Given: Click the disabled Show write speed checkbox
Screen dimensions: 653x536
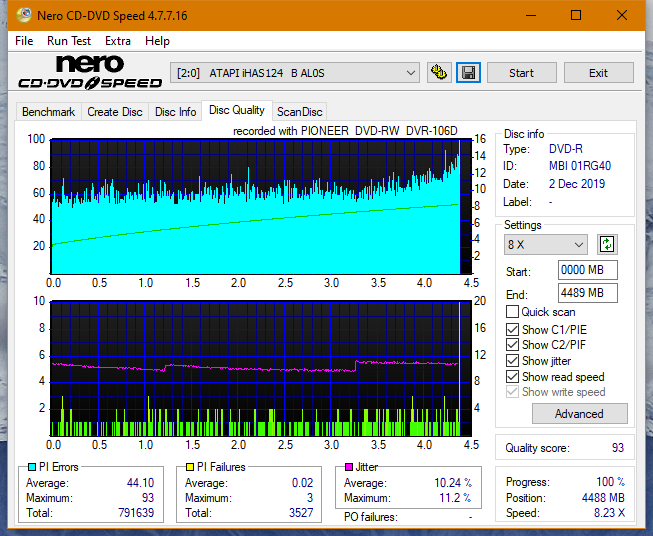Looking at the screenshot, I should [512, 392].
